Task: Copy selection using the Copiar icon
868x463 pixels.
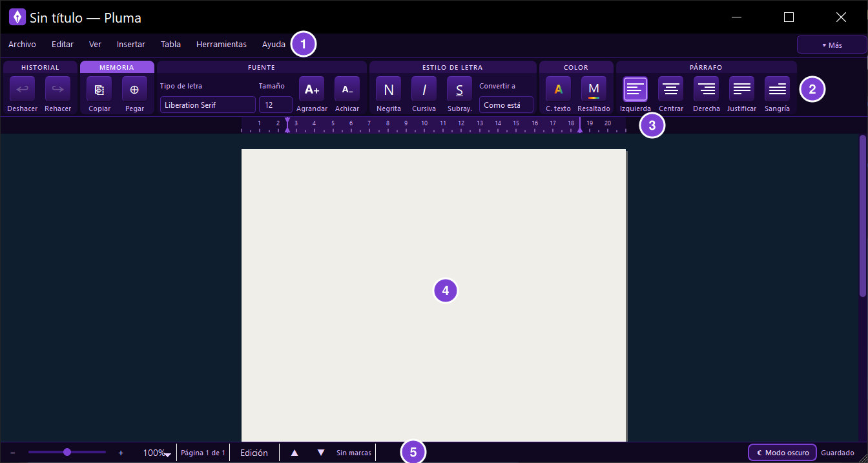Action: pos(99,89)
